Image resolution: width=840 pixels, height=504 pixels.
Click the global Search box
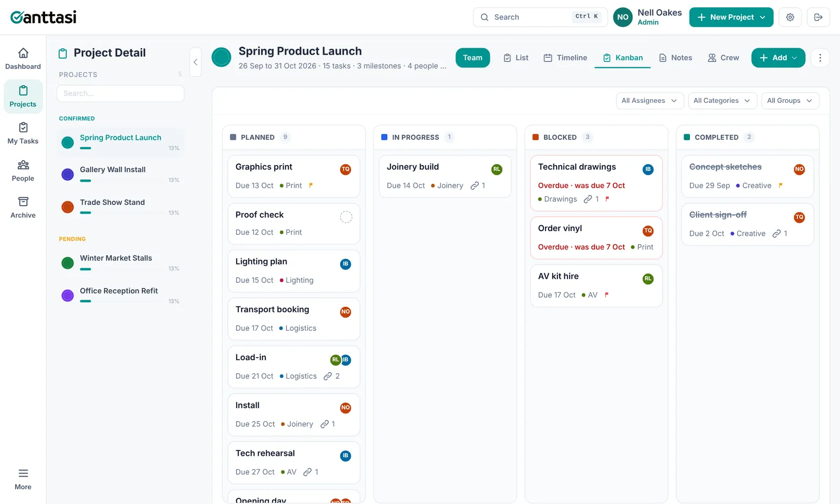point(540,17)
